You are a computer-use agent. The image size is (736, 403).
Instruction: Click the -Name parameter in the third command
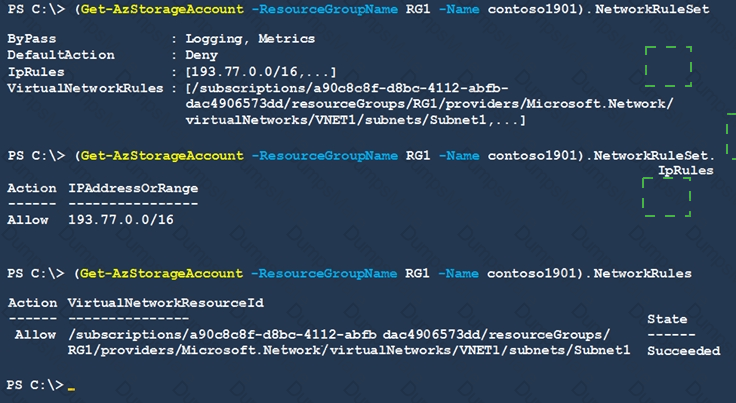click(x=458, y=274)
